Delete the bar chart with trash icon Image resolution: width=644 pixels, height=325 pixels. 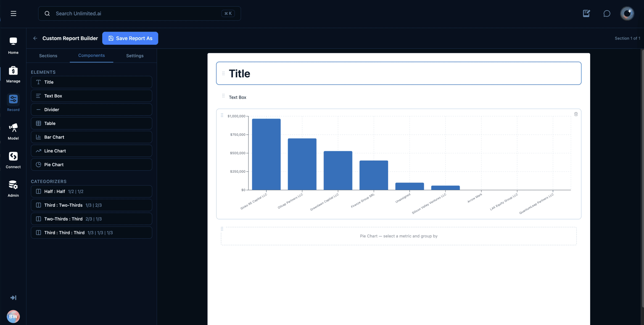pyautogui.click(x=576, y=114)
